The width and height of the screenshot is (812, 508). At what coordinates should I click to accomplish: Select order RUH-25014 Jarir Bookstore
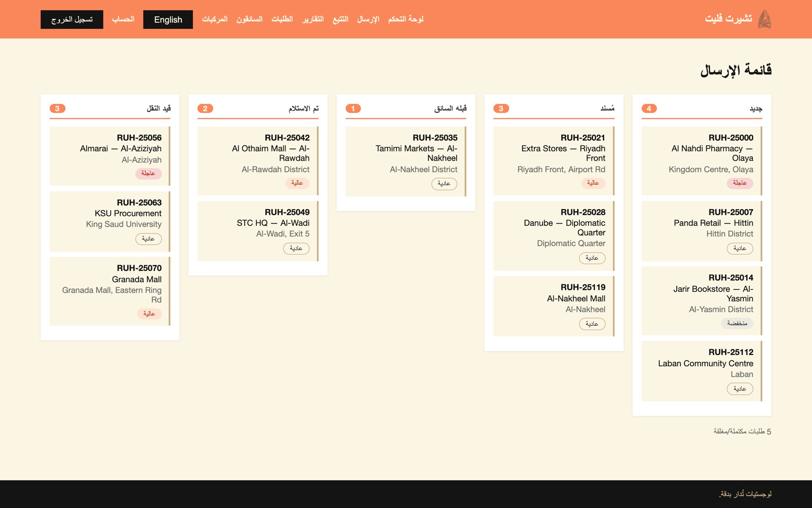click(x=701, y=301)
